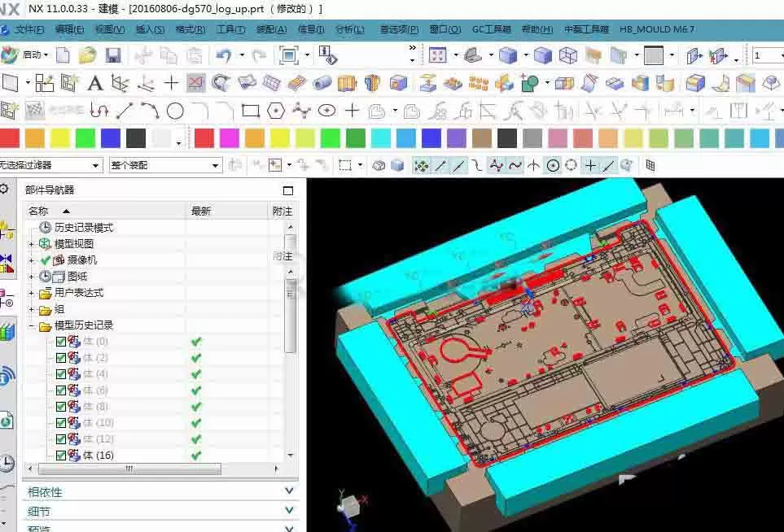Select the Text 'A' tool icon
This screenshot has height=532, width=784.
tap(94, 83)
